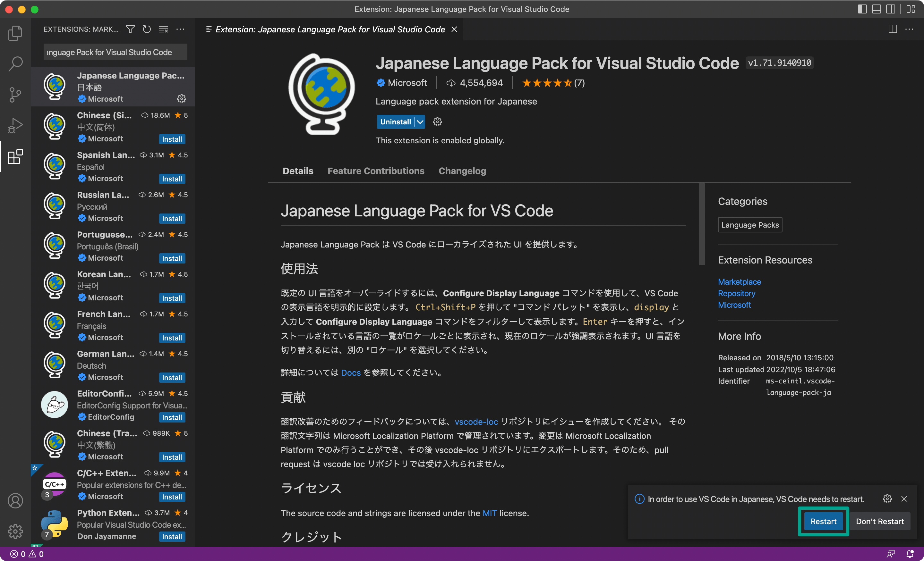The image size is (924, 561).
Task: Select the Language Packs category tag
Action: coord(750,225)
